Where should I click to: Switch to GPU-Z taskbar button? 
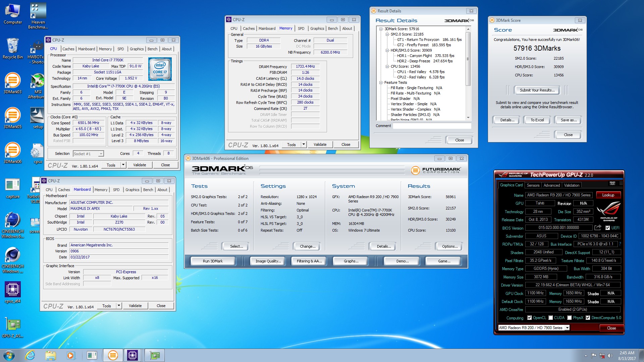coord(155,355)
